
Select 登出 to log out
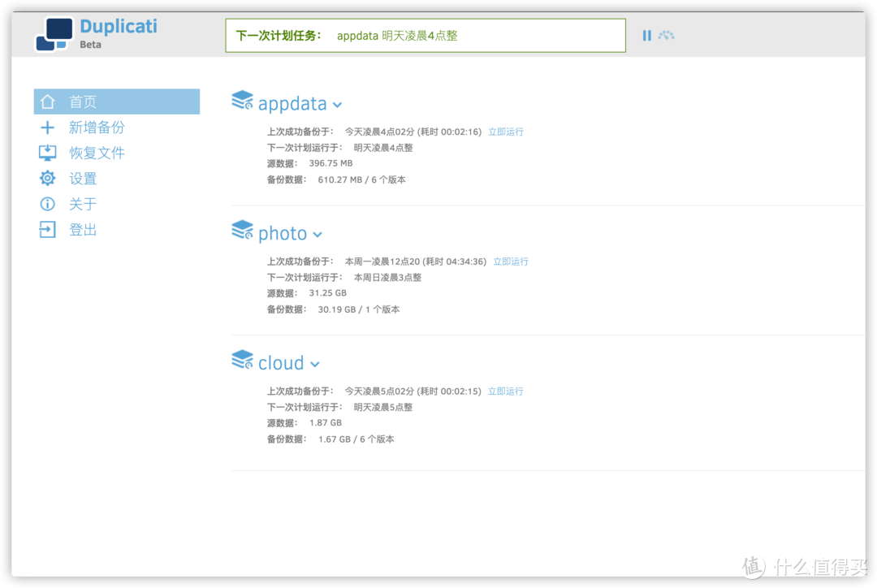point(83,229)
